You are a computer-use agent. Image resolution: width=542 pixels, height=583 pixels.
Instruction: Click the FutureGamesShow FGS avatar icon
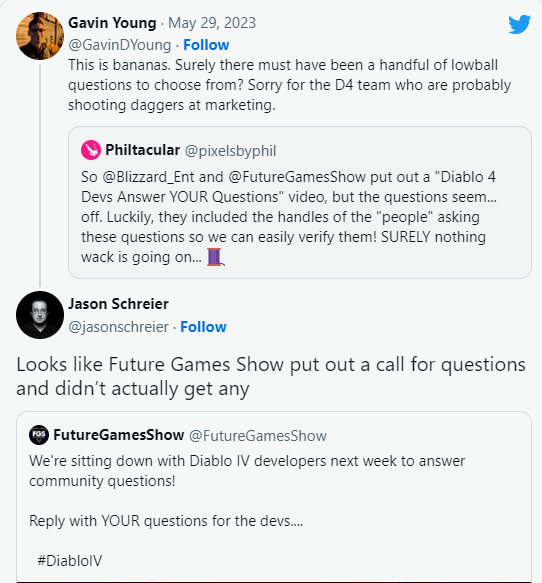pyautogui.click(x=39, y=435)
